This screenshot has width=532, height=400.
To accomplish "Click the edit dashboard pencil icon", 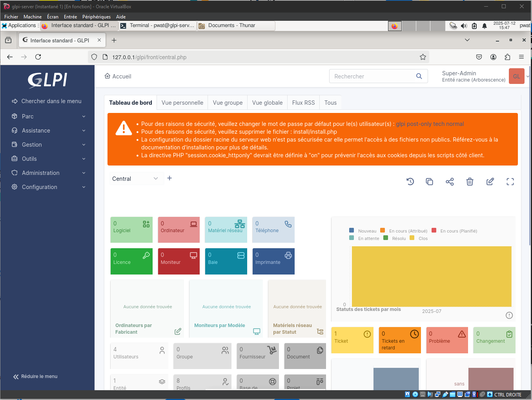I will coord(490,182).
